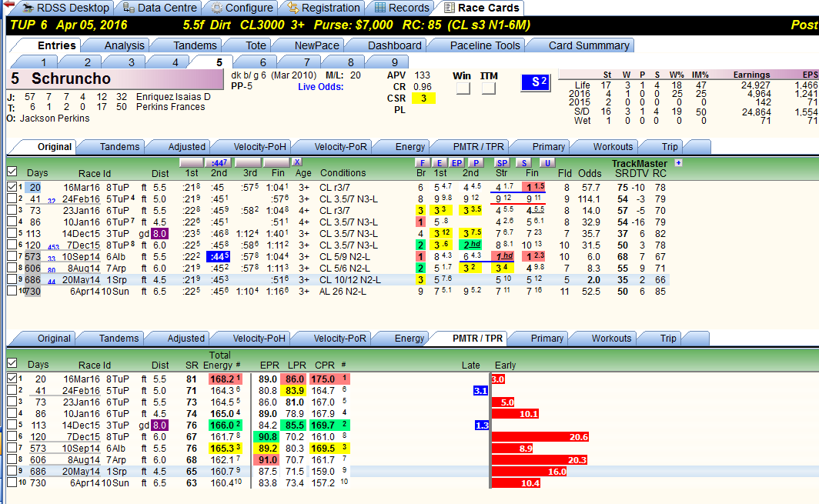Click the Records grid icon
This screenshot has height=504, width=819.
[x=380, y=8]
